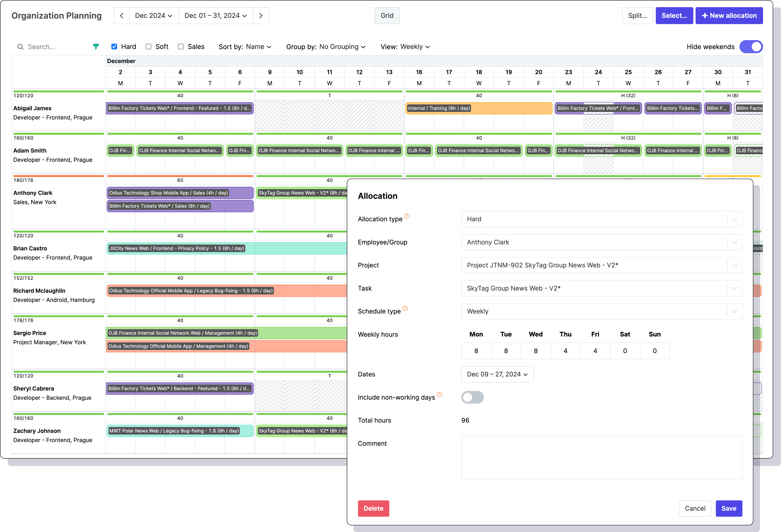Click the green filter funnel icon

96,47
